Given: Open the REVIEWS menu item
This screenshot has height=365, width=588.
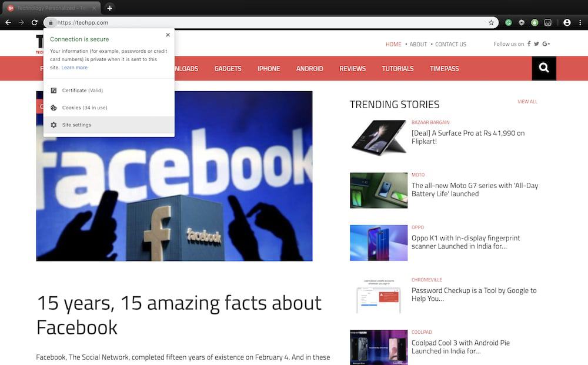Looking at the screenshot, I should pyautogui.click(x=352, y=69).
